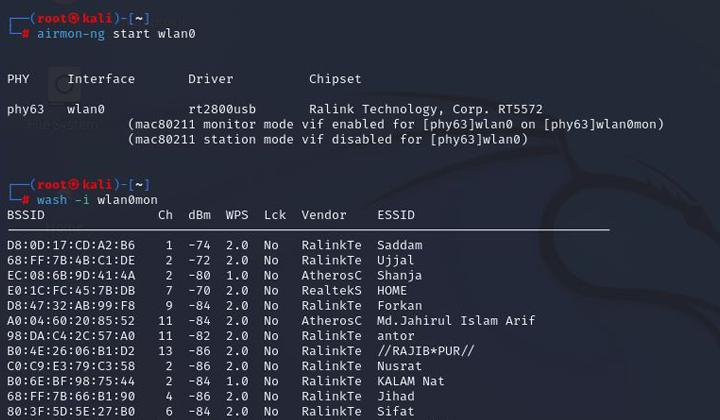Screen dimensions: 720x420
Task: Click 'Ralink Technology, Corp. RT5572' chipset text
Action: (x=425, y=109)
